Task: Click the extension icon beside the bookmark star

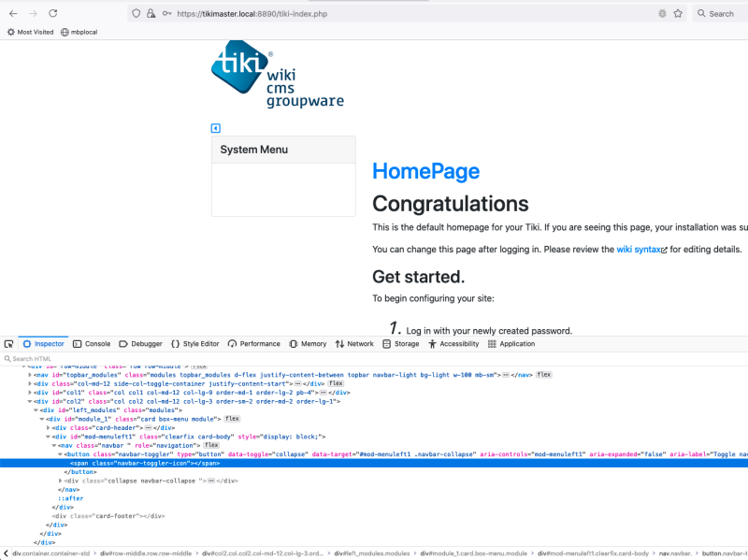Action: coord(662,13)
